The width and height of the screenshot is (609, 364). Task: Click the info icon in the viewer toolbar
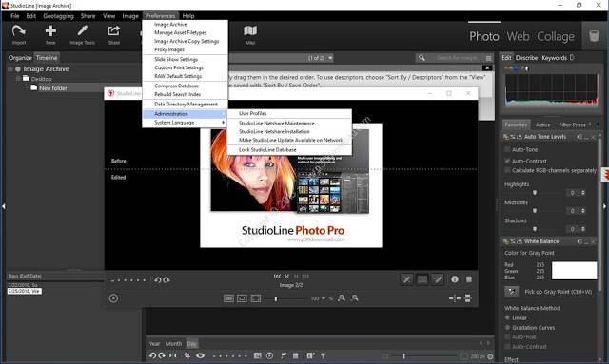pyautogui.click(x=455, y=279)
